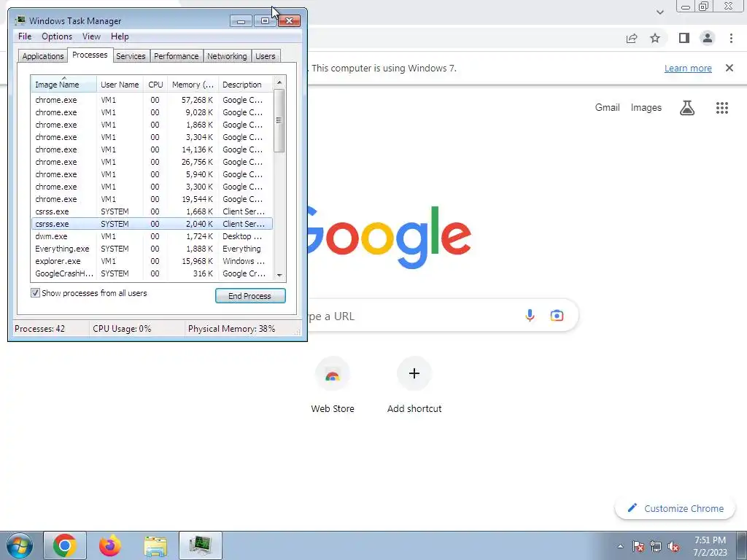Select the explorer.exe process
This screenshot has height=560, width=747.
[152, 261]
